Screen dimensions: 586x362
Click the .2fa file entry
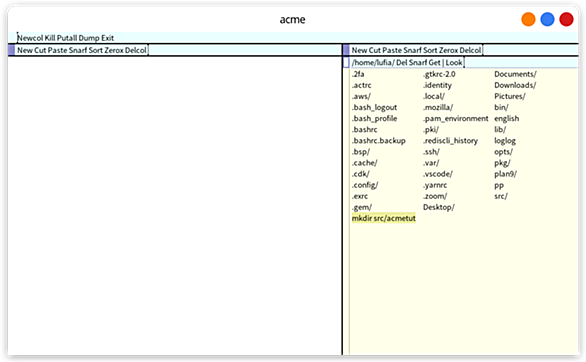(358, 74)
